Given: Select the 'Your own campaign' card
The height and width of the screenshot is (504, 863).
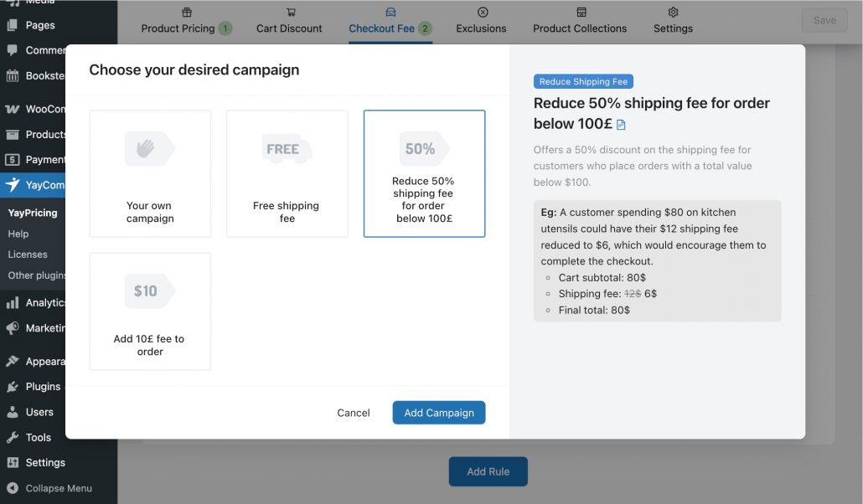Looking at the screenshot, I should pyautogui.click(x=150, y=173).
